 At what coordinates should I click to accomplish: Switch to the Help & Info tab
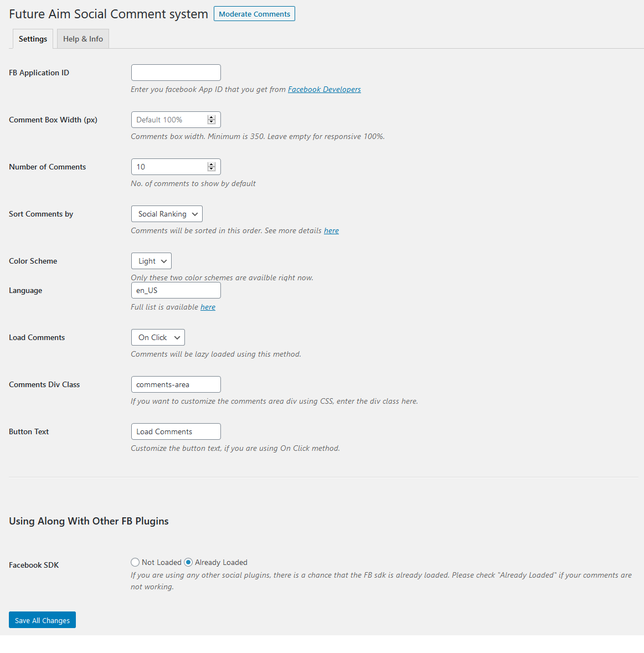[x=83, y=39]
